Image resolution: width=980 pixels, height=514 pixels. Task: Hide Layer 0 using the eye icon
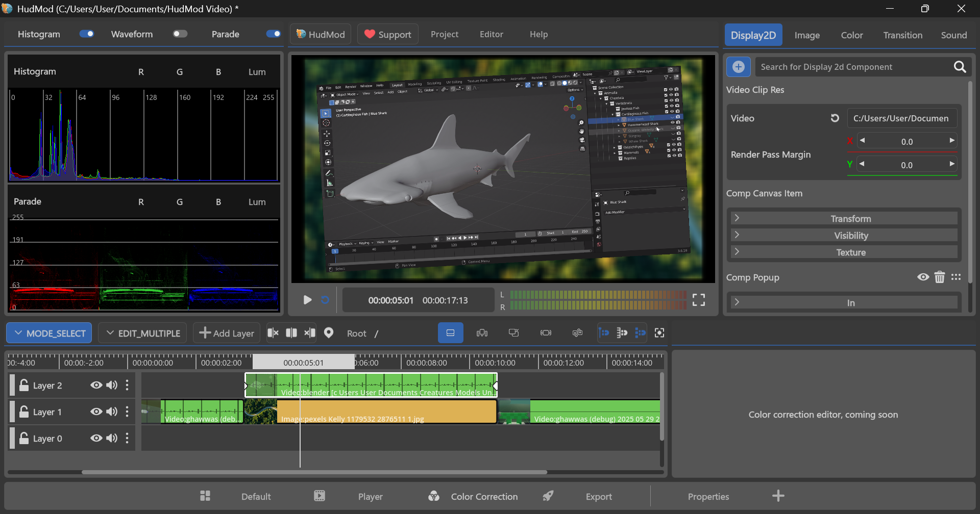click(x=96, y=438)
